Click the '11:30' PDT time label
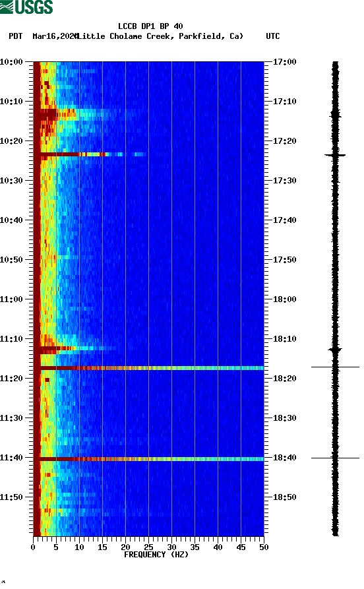 12,418
